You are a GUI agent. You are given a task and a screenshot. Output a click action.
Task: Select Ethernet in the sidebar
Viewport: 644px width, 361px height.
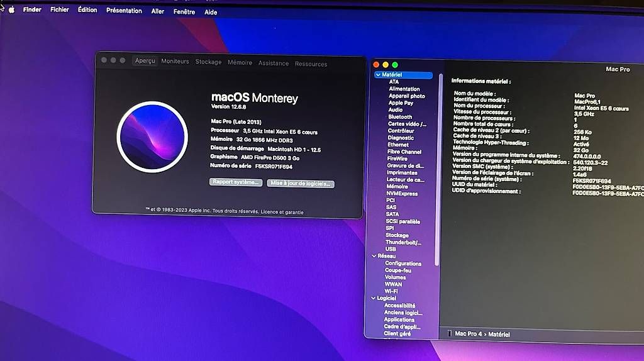click(398, 145)
